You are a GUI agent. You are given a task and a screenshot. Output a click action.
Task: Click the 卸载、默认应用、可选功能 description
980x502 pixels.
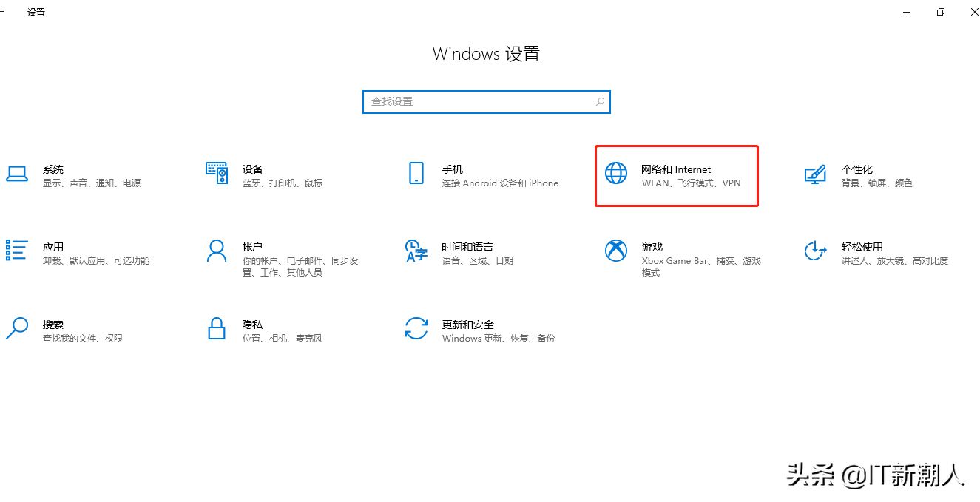[x=96, y=261]
